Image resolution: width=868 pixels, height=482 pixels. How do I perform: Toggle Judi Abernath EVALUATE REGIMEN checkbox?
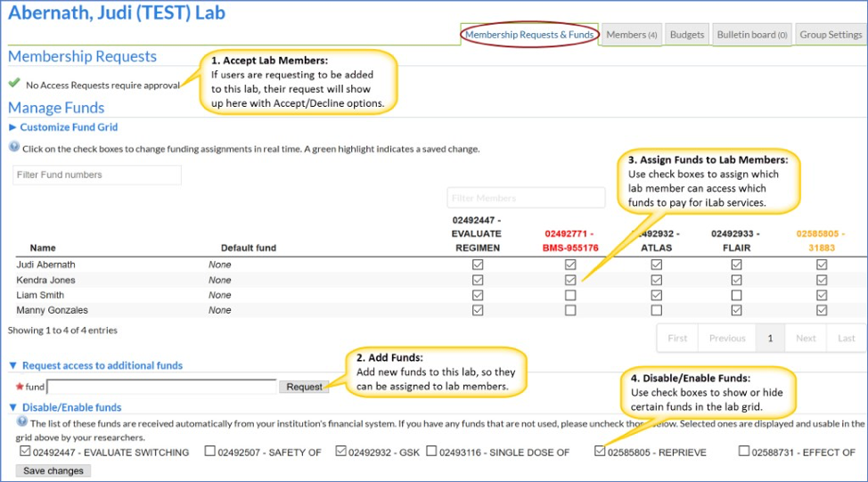[478, 266]
